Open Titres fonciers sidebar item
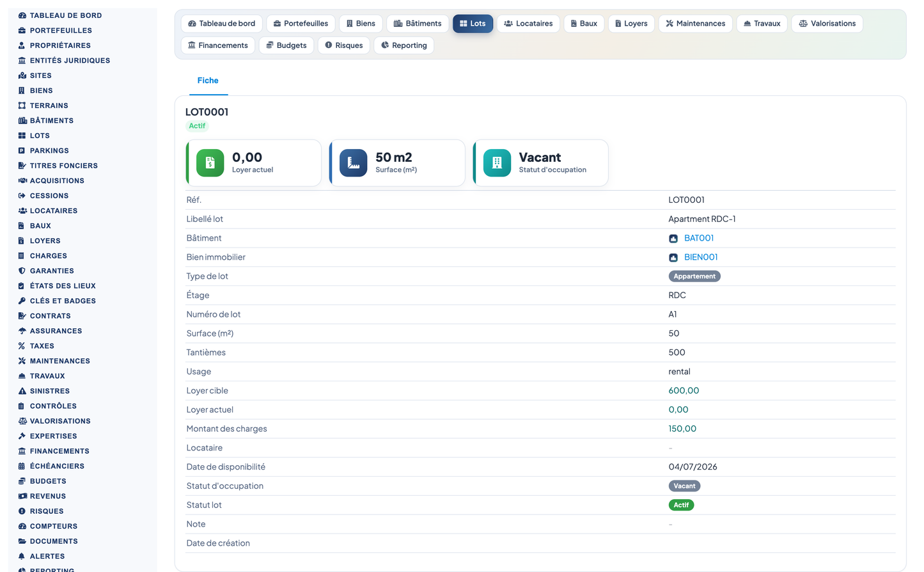This screenshot has height=572, width=924. (58, 166)
